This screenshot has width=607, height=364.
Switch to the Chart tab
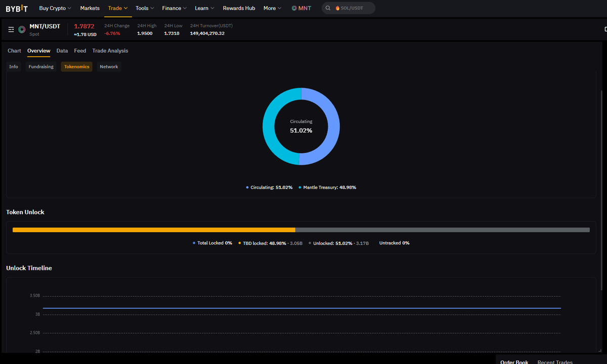14,51
